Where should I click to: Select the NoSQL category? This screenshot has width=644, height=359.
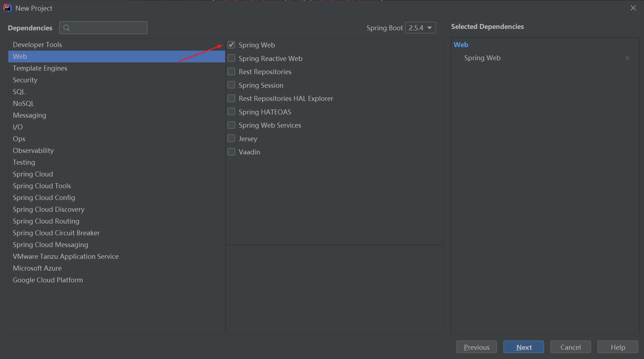117,103
